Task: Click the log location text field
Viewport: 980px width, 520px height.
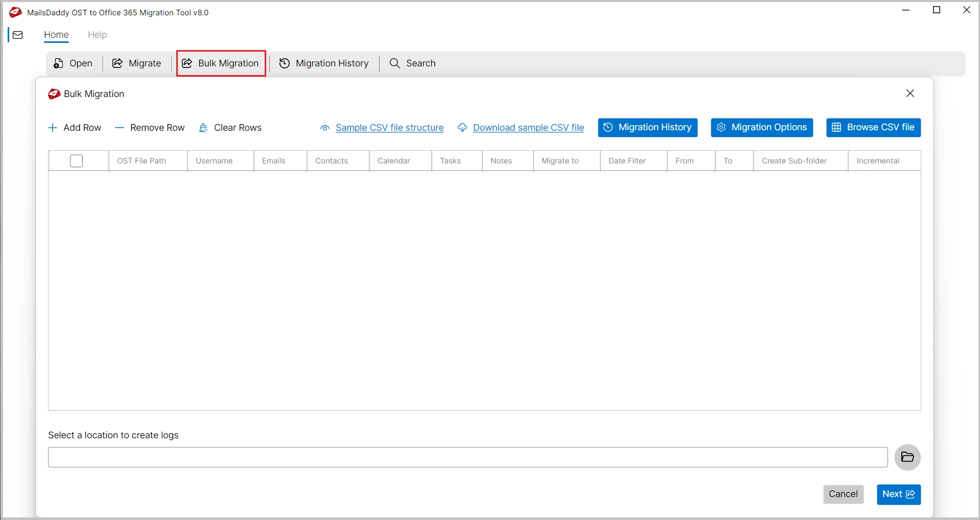Action: click(x=468, y=457)
